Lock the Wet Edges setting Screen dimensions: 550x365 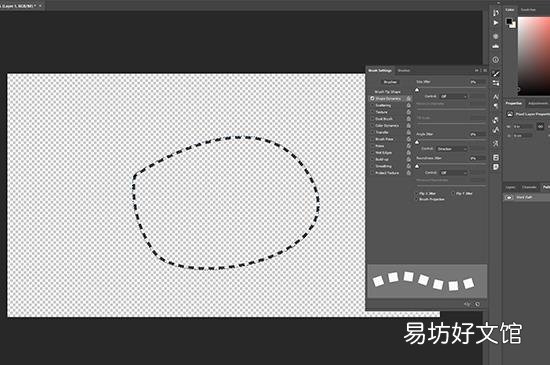pos(409,153)
